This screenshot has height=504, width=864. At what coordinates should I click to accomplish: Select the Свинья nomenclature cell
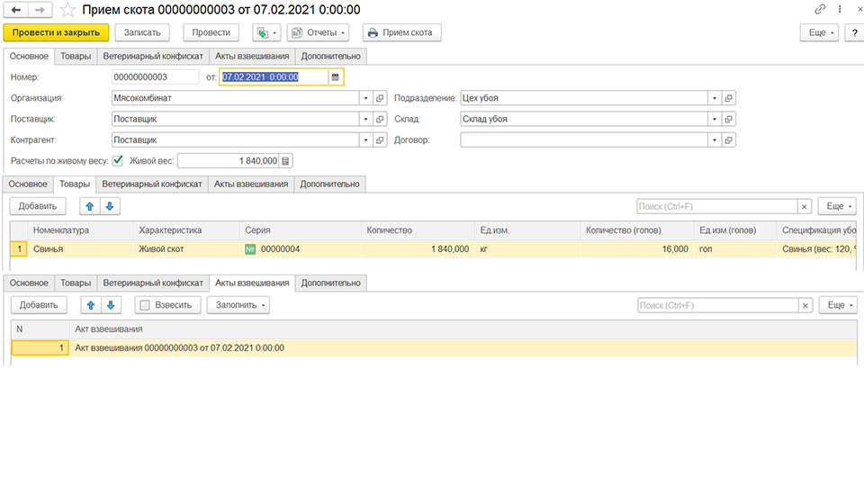coord(80,249)
